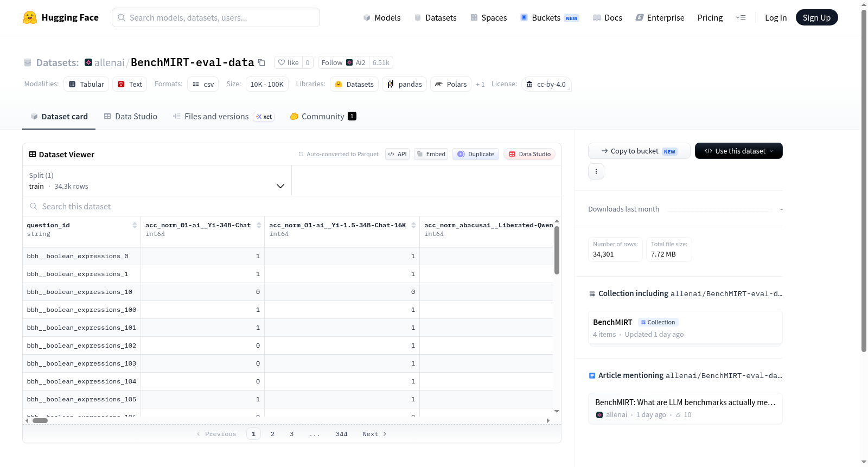Image resolution: width=868 pixels, height=467 pixels.
Task: Click the table's vertical scrollbar thumb
Action: pos(557,250)
